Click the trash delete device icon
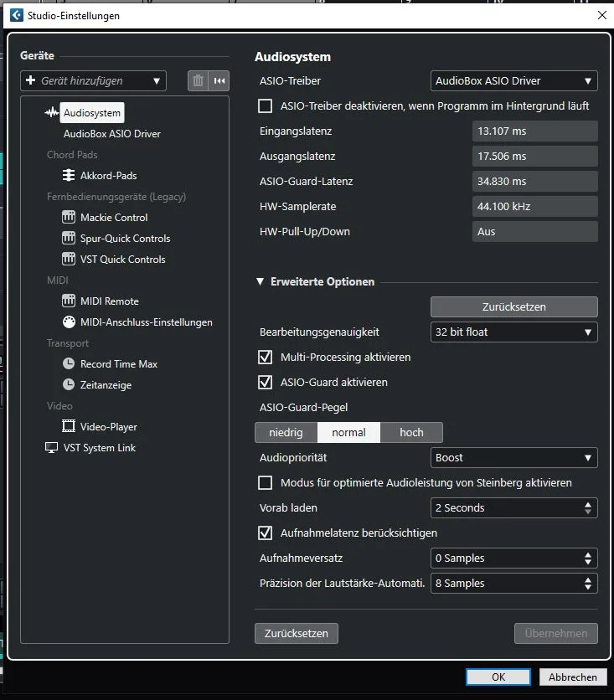 pos(198,81)
